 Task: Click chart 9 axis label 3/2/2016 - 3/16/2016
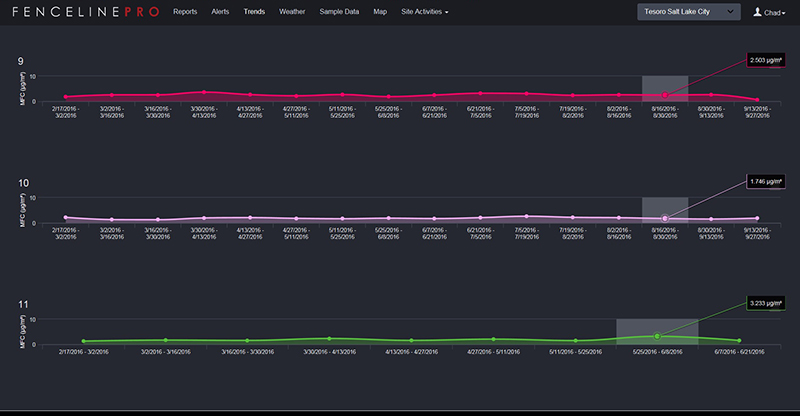[x=112, y=112]
